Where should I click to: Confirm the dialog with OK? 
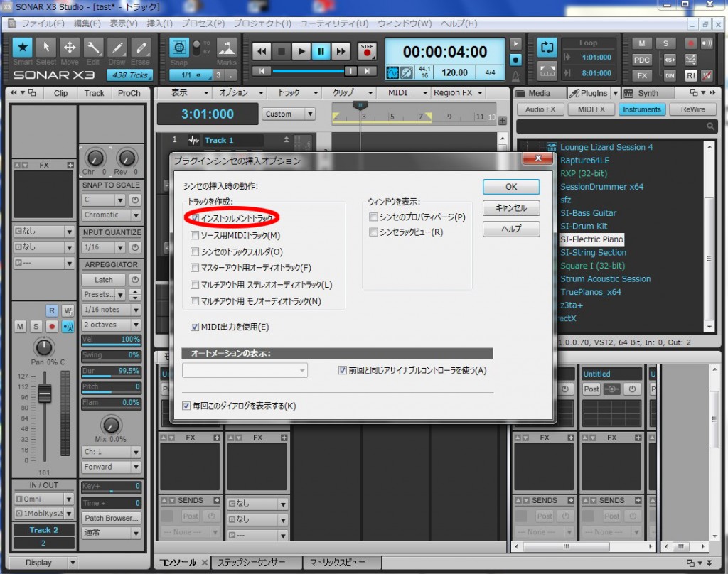pyautogui.click(x=511, y=187)
